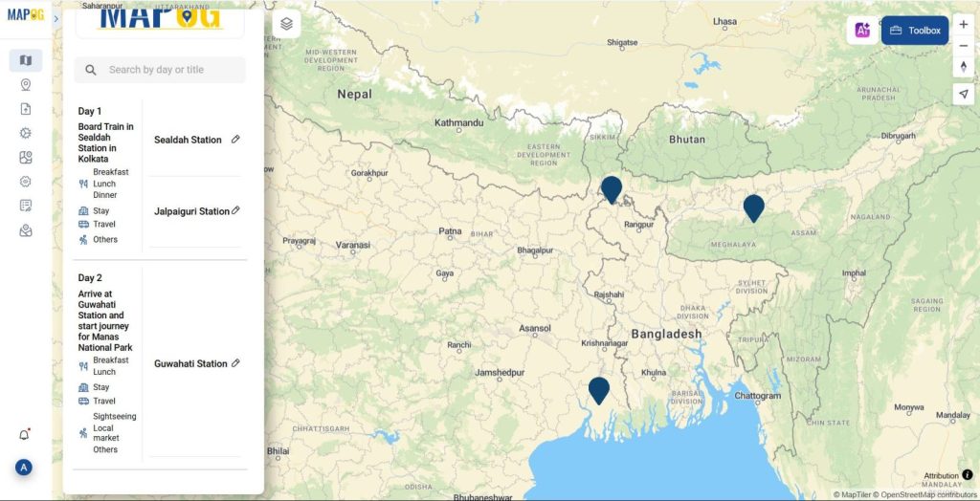Click the MAPOG logo in the sidebar

pyautogui.click(x=26, y=15)
